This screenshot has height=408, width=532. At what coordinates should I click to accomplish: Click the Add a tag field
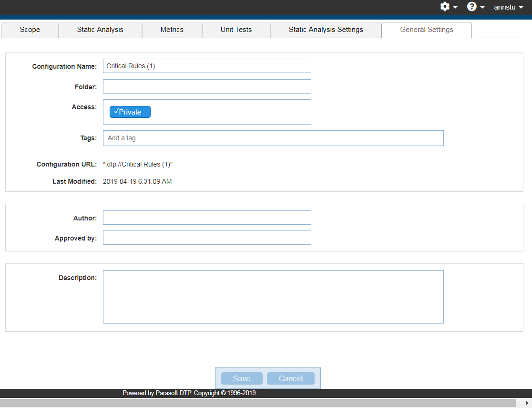(273, 138)
